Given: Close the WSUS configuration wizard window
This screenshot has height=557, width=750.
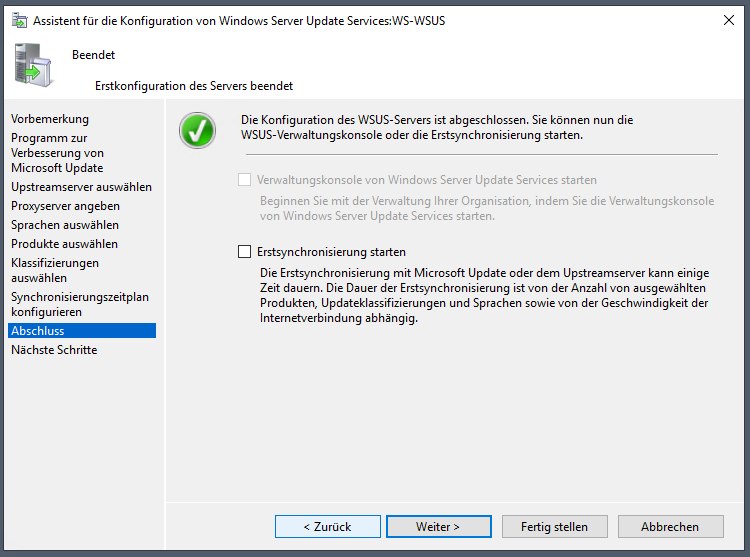Looking at the screenshot, I should tap(728, 20).
